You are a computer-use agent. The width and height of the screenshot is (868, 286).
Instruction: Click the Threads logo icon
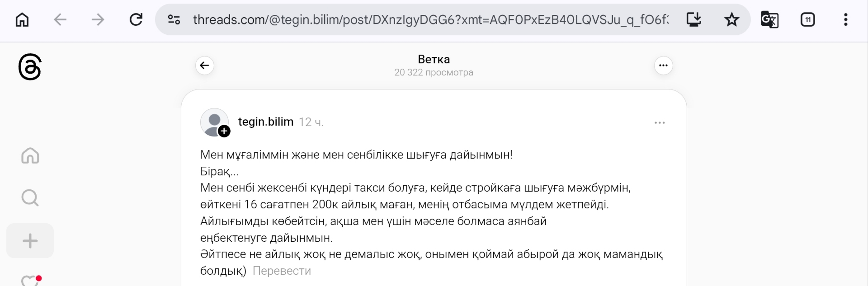30,67
